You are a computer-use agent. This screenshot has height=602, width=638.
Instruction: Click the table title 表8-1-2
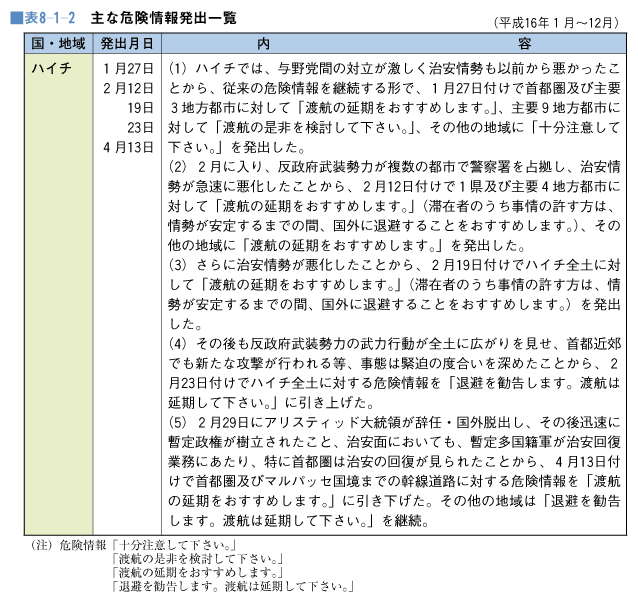50,18
